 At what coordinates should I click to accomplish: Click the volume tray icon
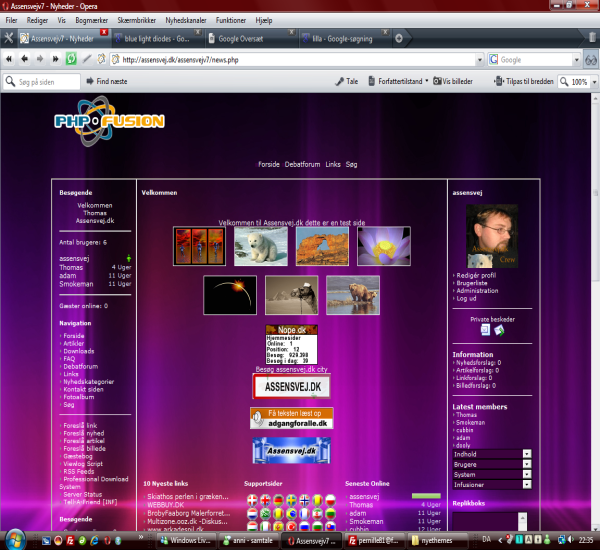coord(571,540)
